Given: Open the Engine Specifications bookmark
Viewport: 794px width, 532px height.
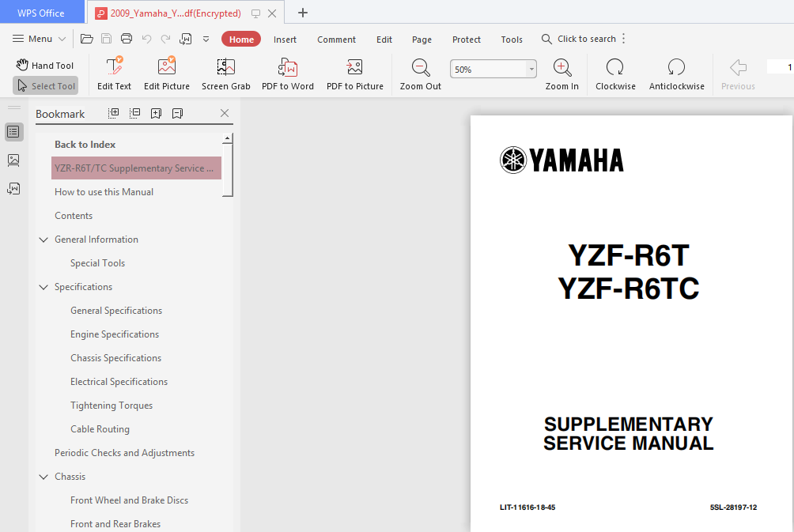Looking at the screenshot, I should coord(115,334).
